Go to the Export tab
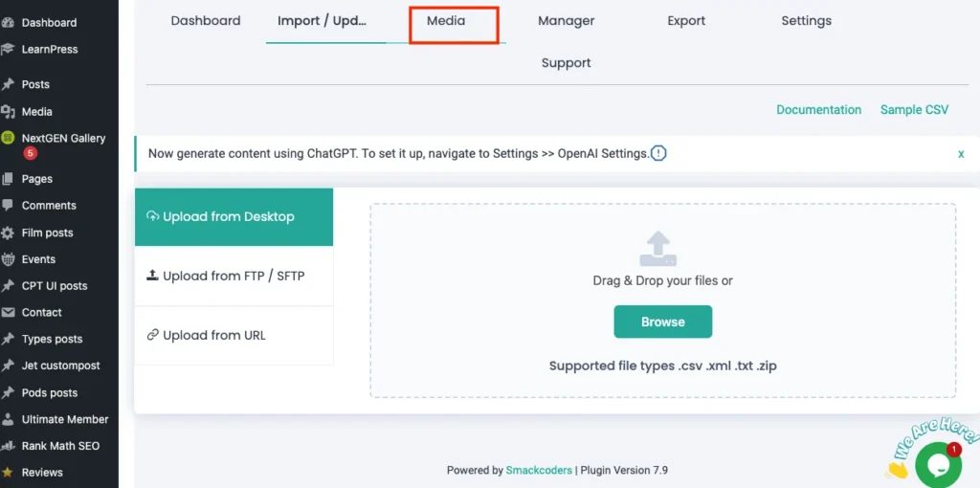This screenshot has height=488, width=980. 686,21
